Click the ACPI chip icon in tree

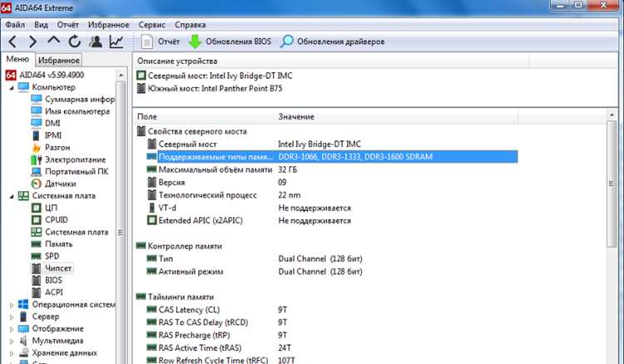tap(37, 292)
